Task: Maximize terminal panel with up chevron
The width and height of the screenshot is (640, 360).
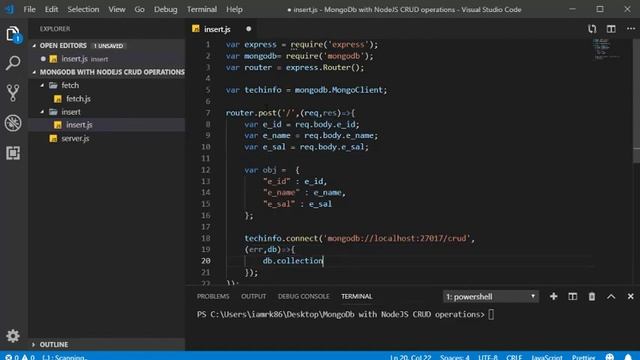Action: (x=611, y=296)
